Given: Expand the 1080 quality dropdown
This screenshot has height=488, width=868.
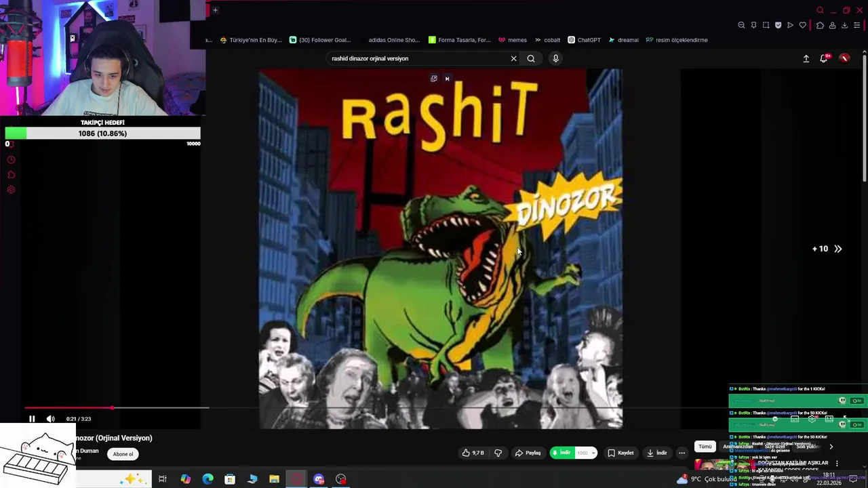Looking at the screenshot, I should click(x=586, y=453).
